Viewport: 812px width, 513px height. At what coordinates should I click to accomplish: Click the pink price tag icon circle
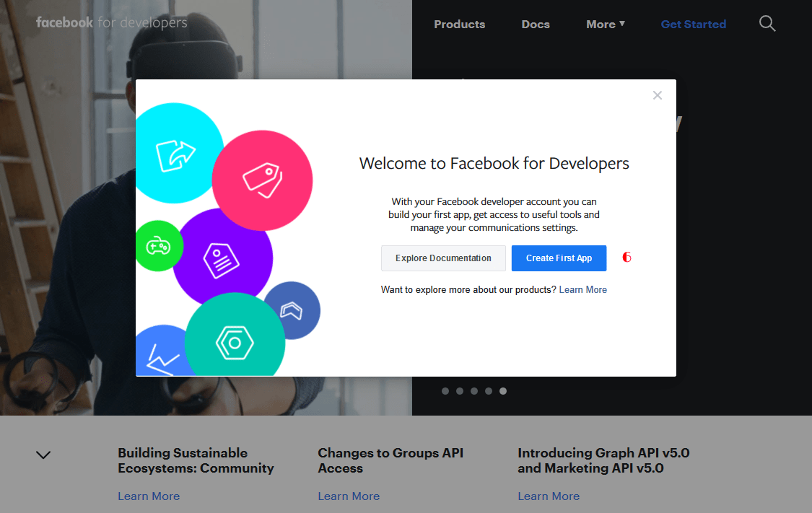coord(263,180)
